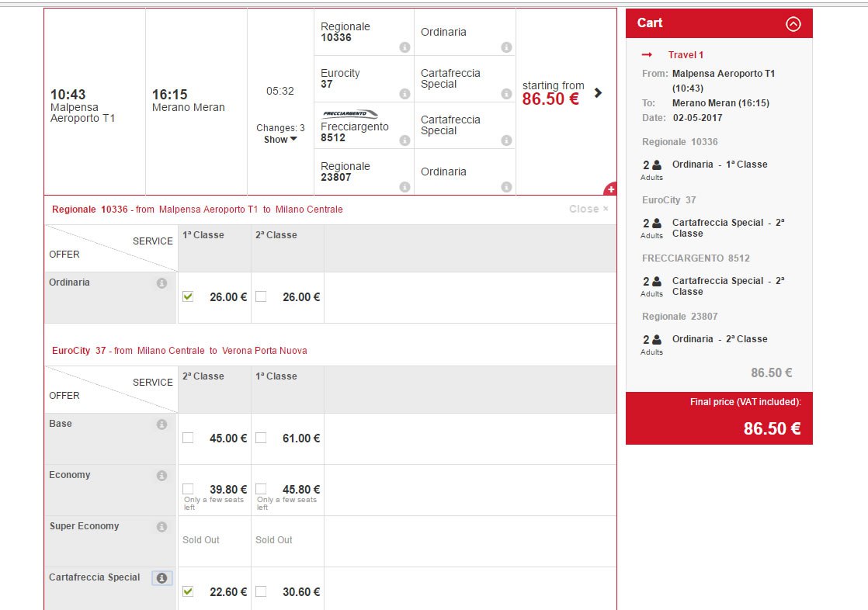
Task: Show info for Economy offer row
Action: tap(161, 476)
